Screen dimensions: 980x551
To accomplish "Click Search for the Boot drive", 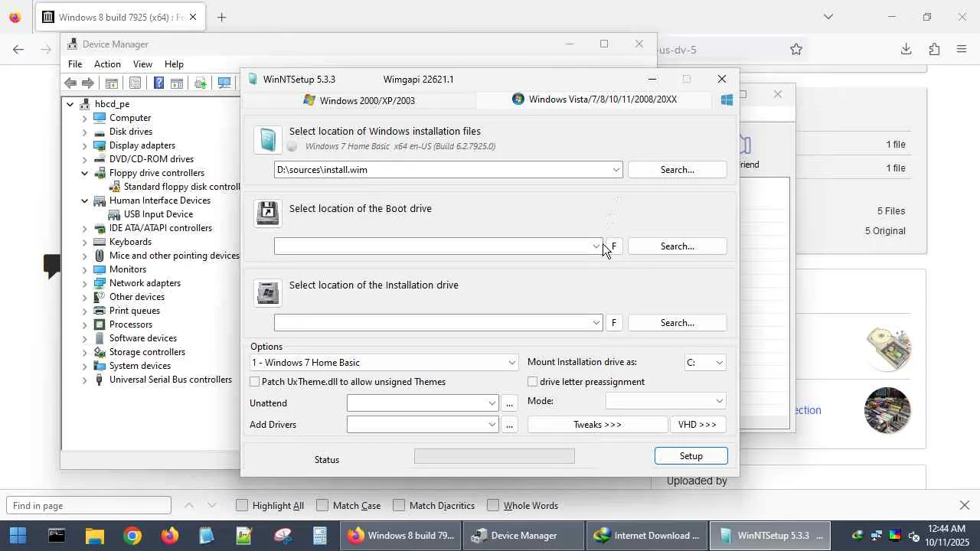I will click(677, 246).
